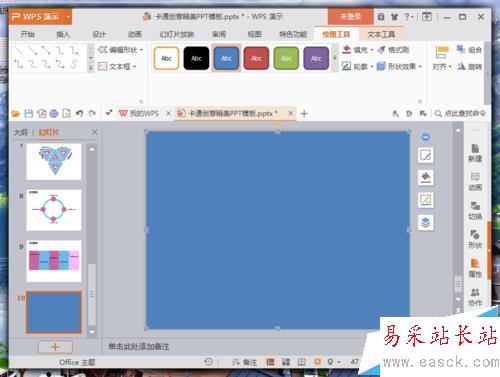Click the skin shirt icon in title bar
Image resolution: width=500 pixels, height=377 pixels.
click(395, 17)
